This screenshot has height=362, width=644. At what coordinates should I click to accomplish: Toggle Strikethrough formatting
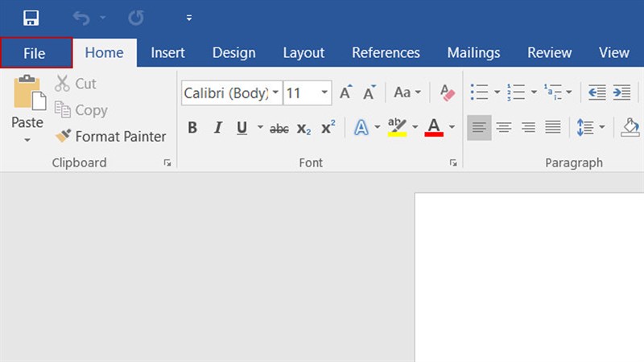pos(279,129)
